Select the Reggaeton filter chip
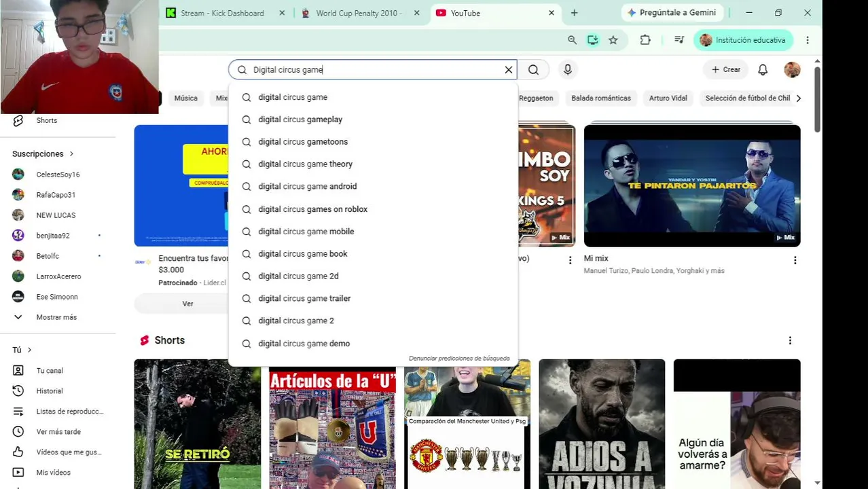 pos(536,98)
